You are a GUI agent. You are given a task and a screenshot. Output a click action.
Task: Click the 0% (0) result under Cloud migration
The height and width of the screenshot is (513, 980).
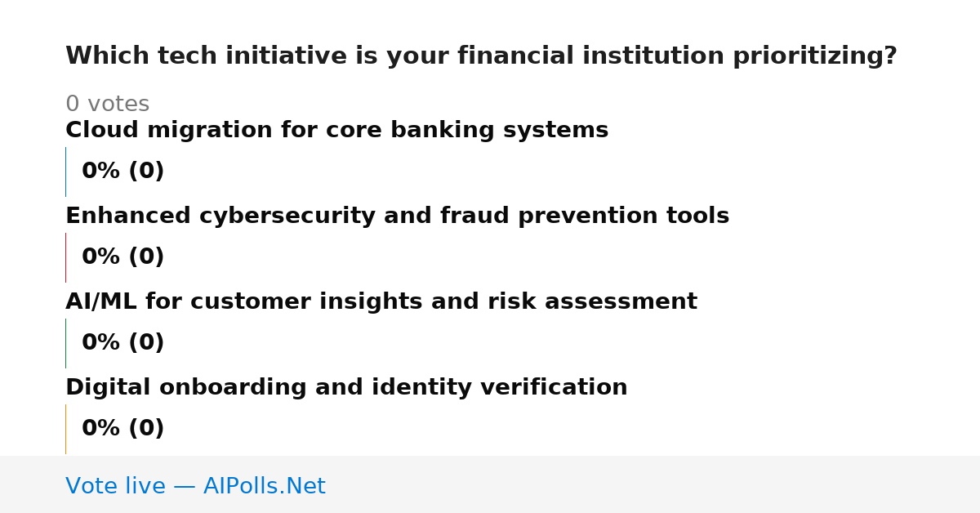click(x=123, y=172)
